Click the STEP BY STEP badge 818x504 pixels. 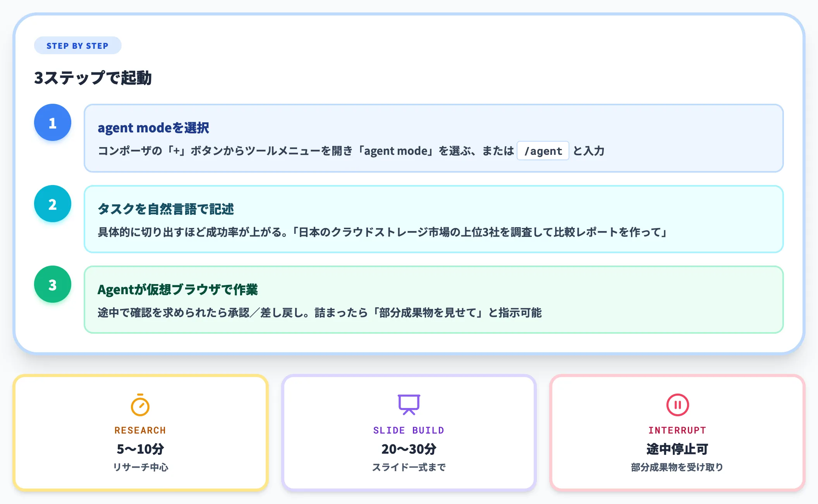(77, 46)
